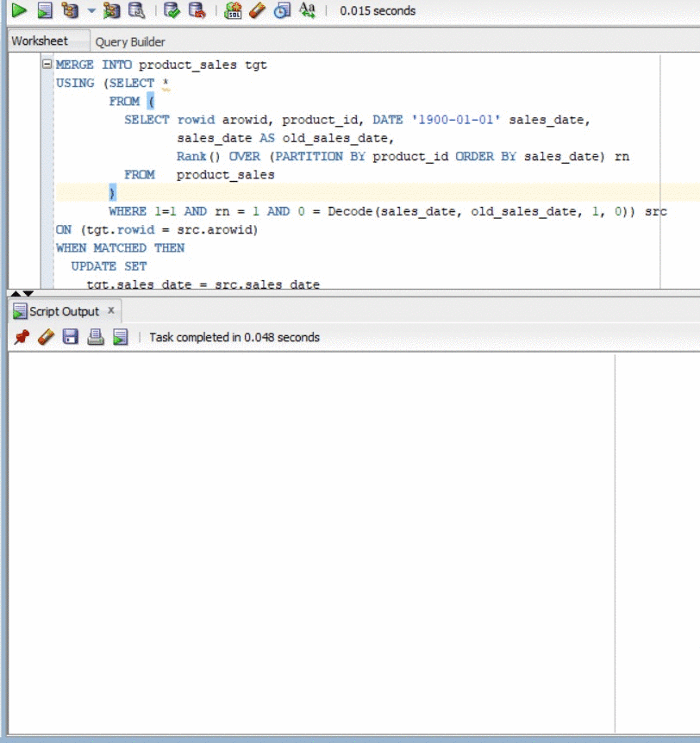
Task: Click 'src.arowid' in the ON clause
Action: [215, 230]
